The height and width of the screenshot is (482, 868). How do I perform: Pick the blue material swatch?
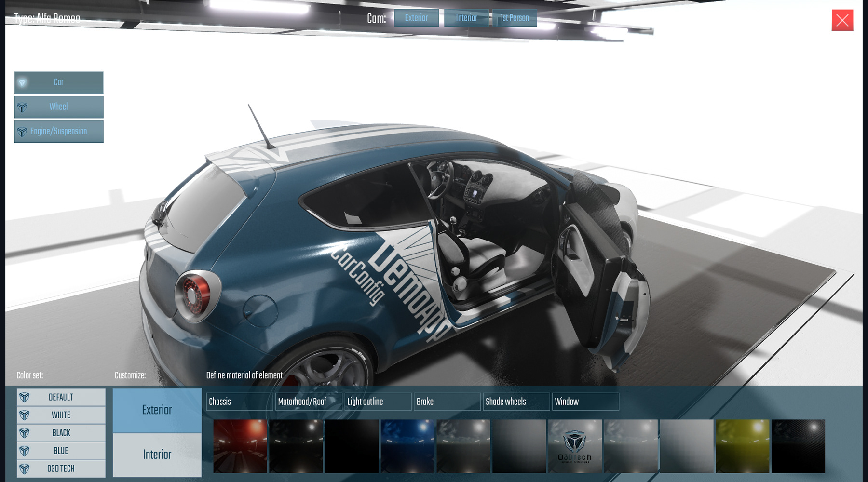[407, 446]
